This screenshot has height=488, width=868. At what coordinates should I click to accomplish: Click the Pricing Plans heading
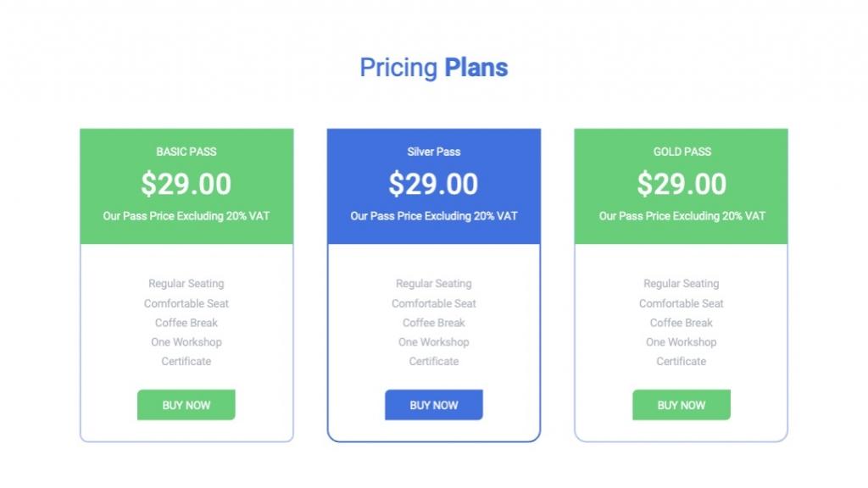pyautogui.click(x=434, y=68)
